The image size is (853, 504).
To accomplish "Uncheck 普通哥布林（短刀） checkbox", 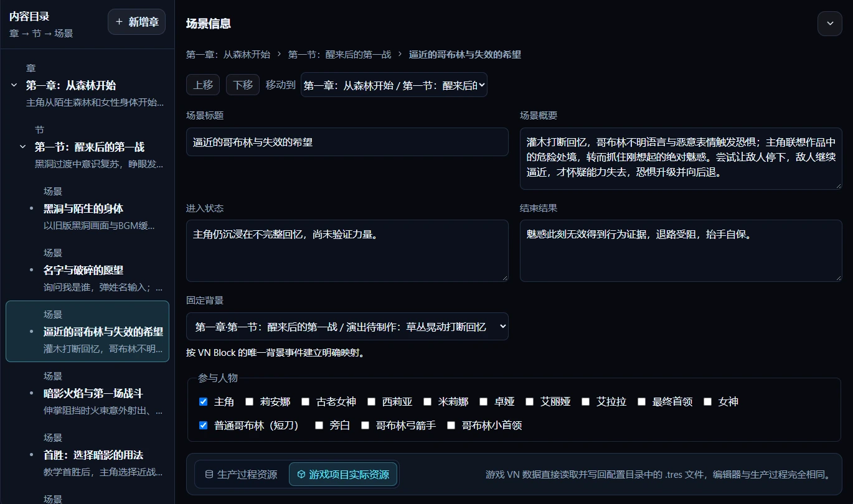I will coord(203,426).
